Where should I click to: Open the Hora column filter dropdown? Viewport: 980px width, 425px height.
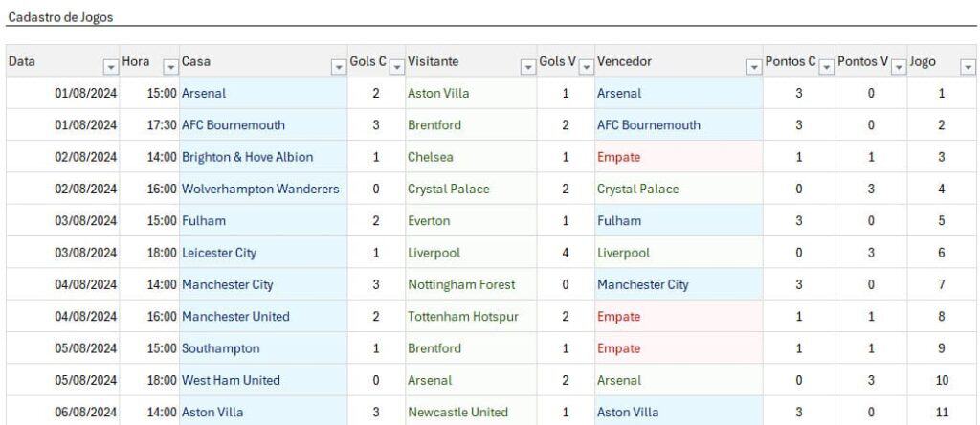tap(170, 66)
